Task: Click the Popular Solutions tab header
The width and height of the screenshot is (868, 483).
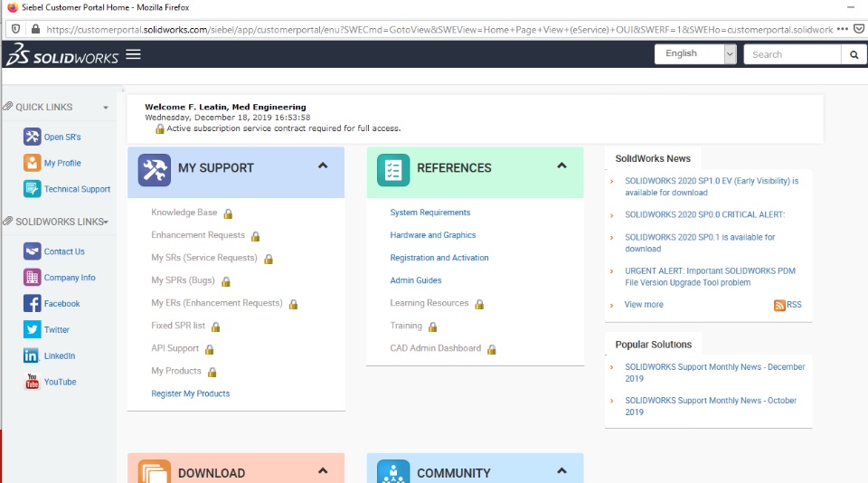Action: [x=653, y=345]
